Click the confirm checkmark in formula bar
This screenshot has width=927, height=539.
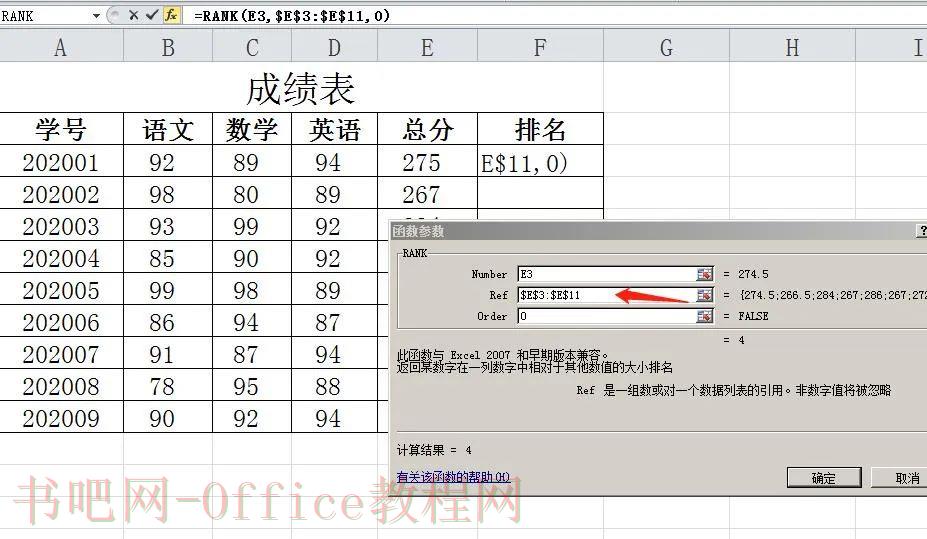tap(152, 15)
